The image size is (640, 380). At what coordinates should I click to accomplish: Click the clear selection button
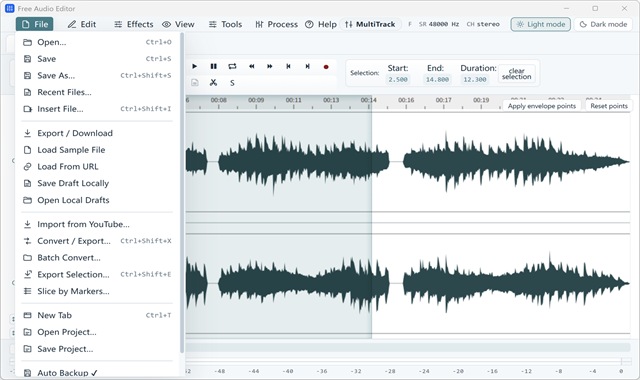click(516, 74)
